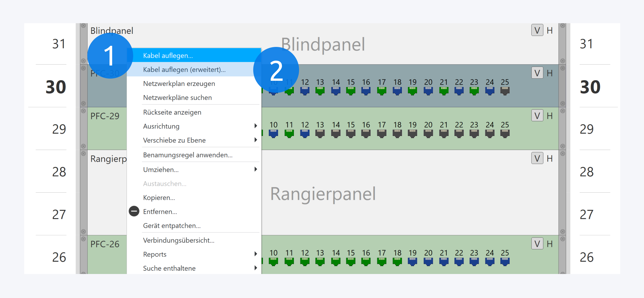Viewport: 644px width, 298px height.
Task: Click green port 13 on PFC-30
Action: (320, 90)
